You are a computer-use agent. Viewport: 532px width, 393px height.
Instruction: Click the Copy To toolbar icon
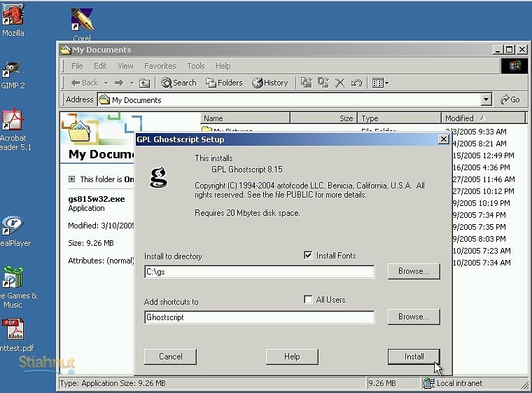323,83
